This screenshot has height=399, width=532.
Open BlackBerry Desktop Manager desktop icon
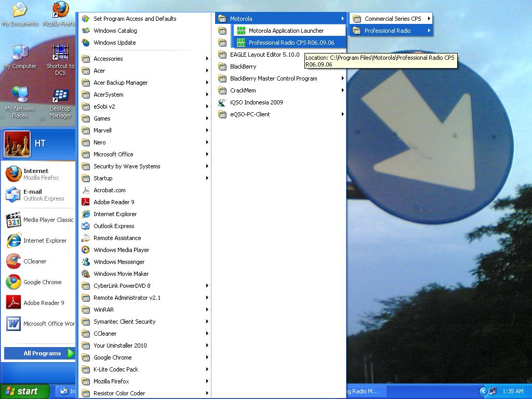point(60,103)
